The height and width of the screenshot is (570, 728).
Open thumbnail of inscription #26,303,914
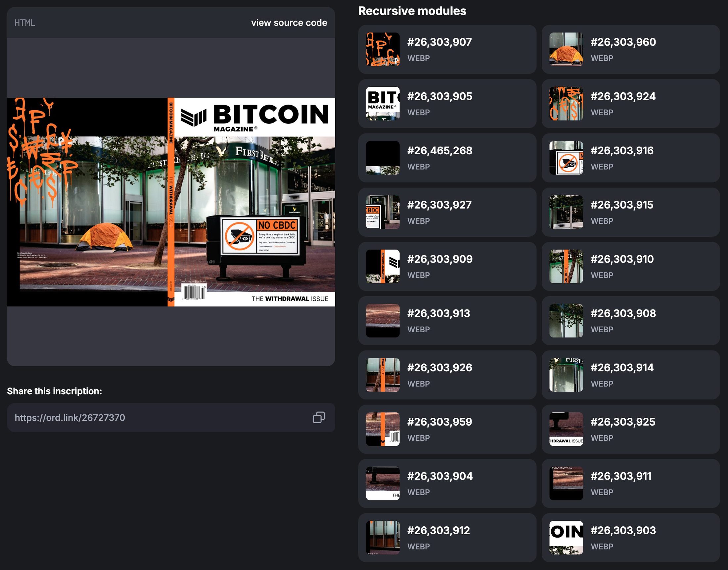(566, 375)
